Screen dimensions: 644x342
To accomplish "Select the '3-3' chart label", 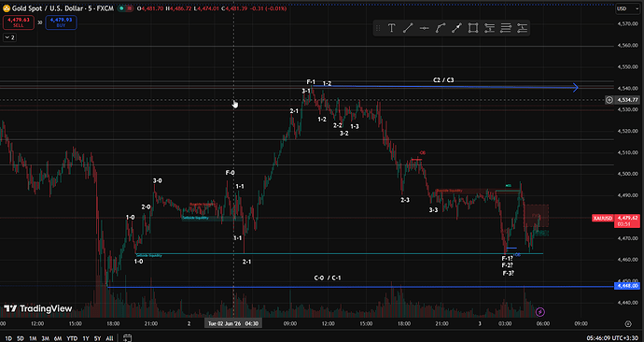I will 433,210.
